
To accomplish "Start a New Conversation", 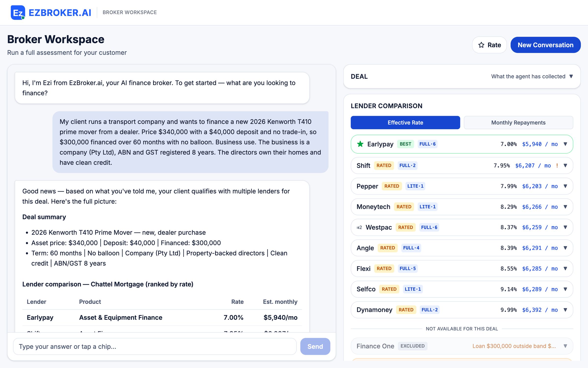I will [x=545, y=45].
